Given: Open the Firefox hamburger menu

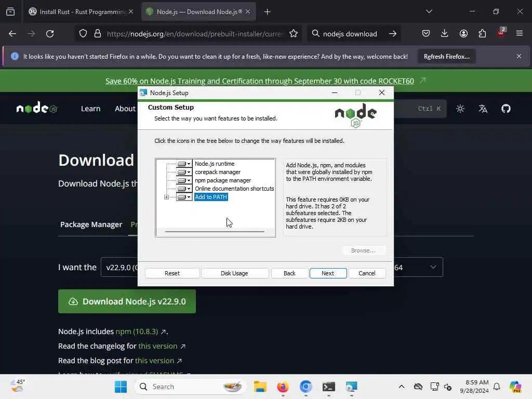Looking at the screenshot, I should pyautogui.click(x=520, y=34).
